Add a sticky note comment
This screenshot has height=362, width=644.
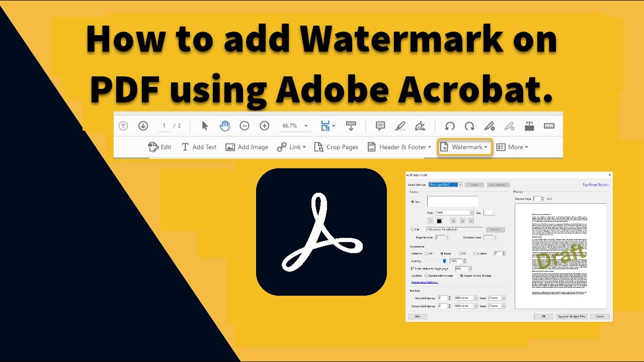380,126
